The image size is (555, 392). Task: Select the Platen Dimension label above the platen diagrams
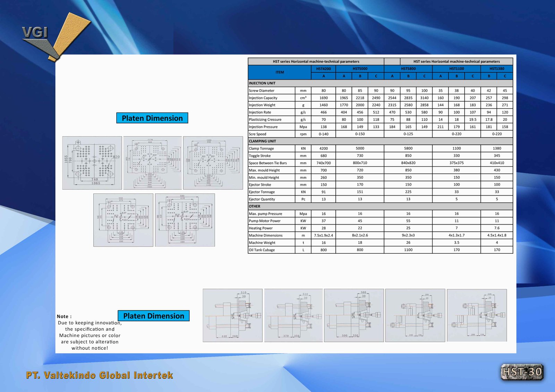pos(152,118)
